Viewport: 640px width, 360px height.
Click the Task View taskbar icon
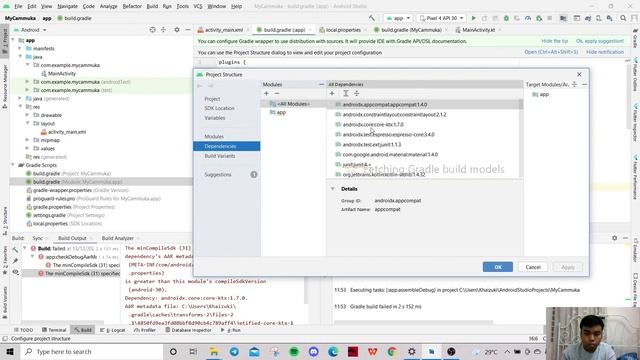click(x=193, y=351)
